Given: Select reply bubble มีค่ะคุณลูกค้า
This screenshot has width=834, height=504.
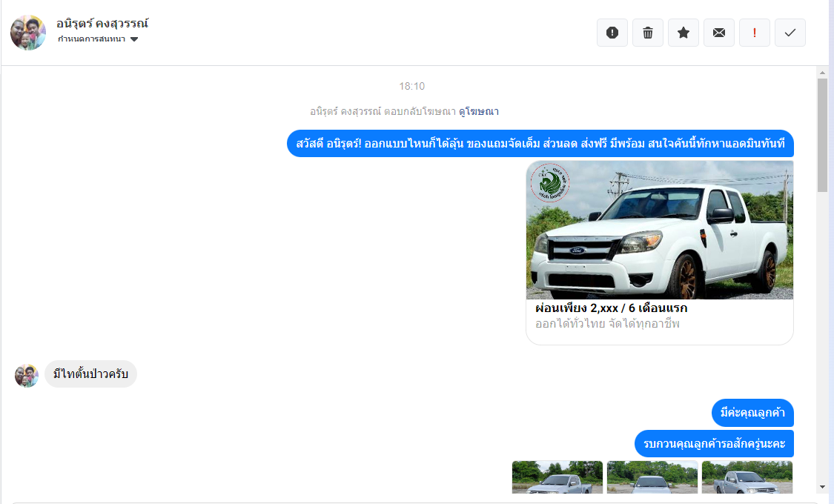Looking at the screenshot, I should pyautogui.click(x=752, y=413).
